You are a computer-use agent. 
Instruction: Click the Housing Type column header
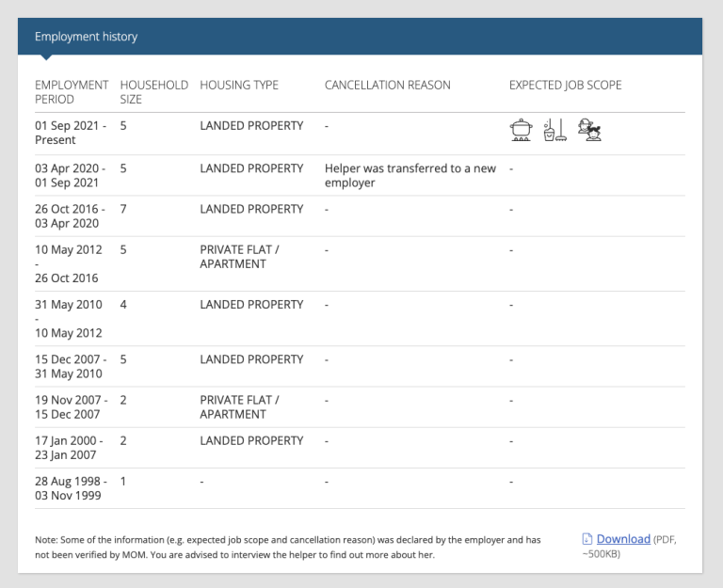[239, 86]
